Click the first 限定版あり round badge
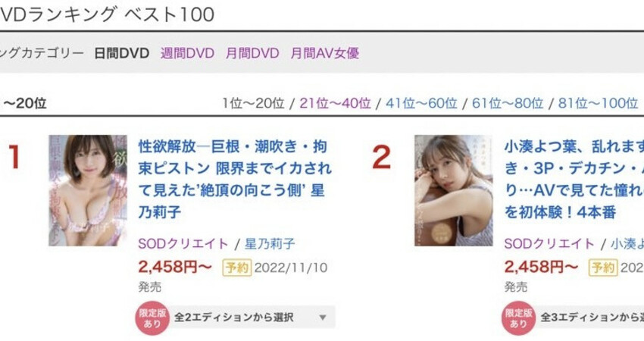The image size is (644, 341). 152,318
